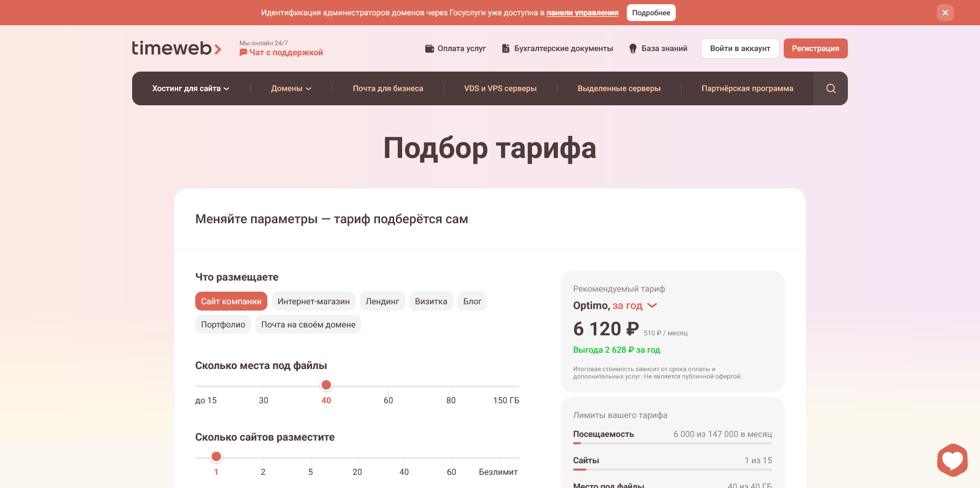Open Бухгалтерские документы link text
This screenshot has height=488, width=980.
coord(564,48)
